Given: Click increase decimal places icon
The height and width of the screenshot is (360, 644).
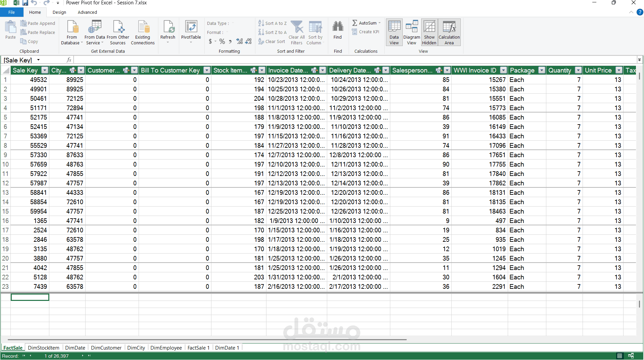Looking at the screenshot, I should tap(240, 41).
